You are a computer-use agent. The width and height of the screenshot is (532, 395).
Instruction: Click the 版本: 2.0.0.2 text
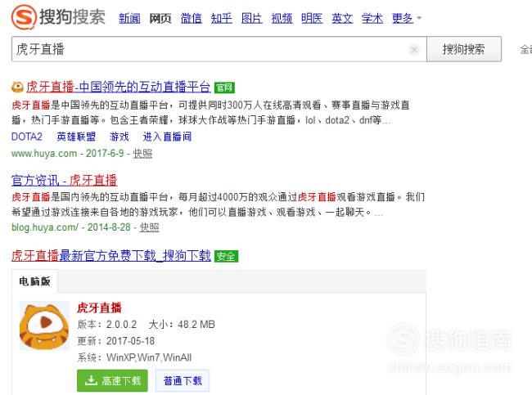coord(107,325)
